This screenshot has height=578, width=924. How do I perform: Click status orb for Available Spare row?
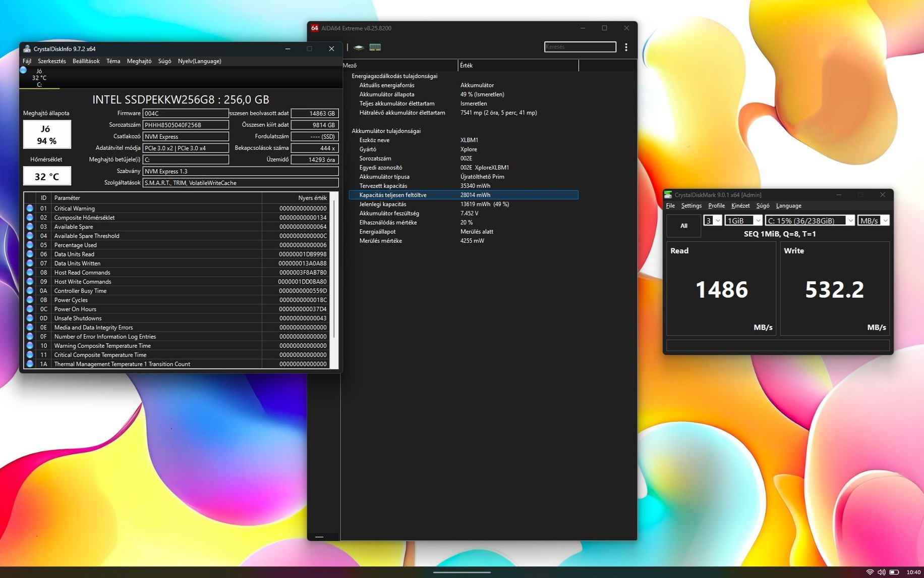(30, 227)
